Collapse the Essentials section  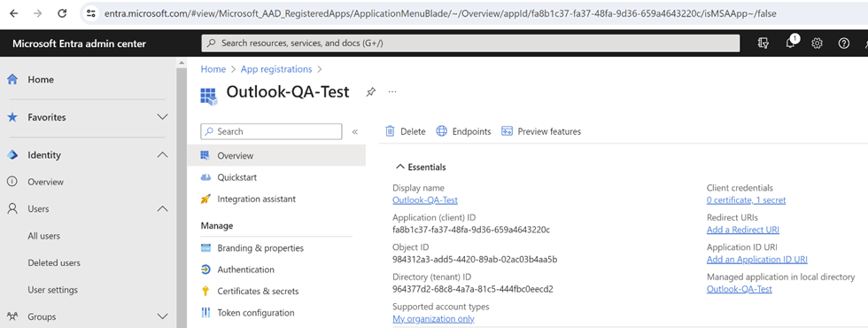coord(421,167)
